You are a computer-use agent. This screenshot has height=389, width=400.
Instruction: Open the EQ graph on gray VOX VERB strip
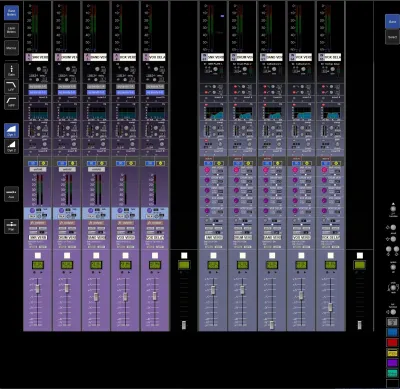(x=301, y=112)
